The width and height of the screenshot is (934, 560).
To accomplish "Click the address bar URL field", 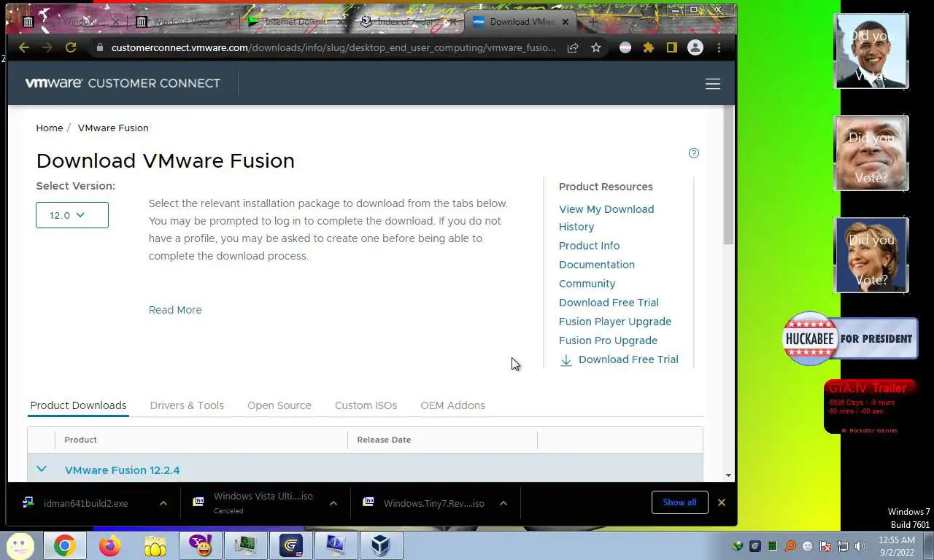I will pos(333,47).
